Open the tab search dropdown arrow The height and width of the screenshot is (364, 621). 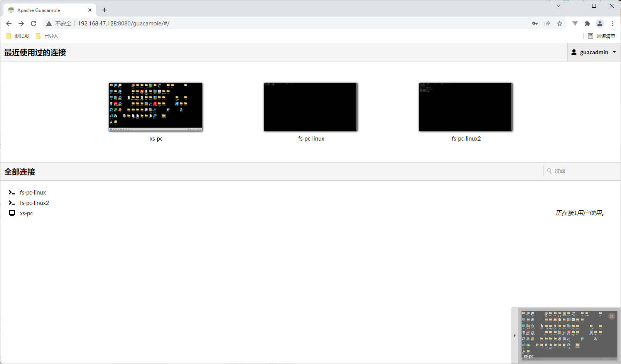point(559,6)
